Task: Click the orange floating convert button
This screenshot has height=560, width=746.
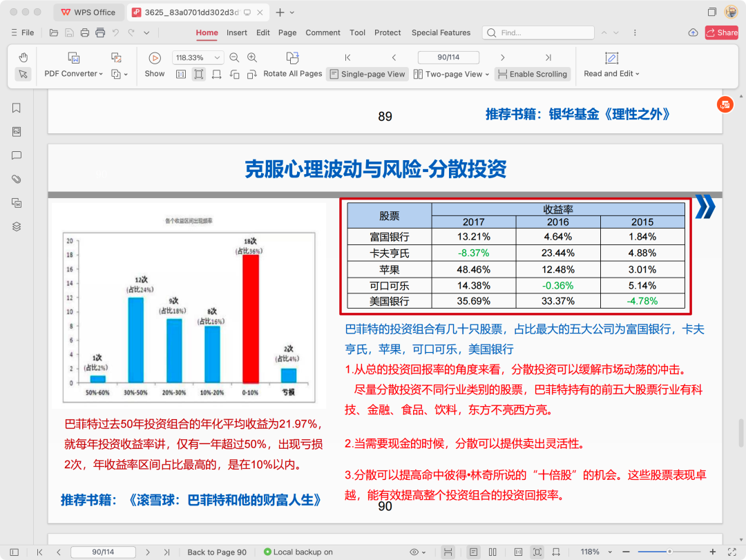Action: tap(725, 104)
